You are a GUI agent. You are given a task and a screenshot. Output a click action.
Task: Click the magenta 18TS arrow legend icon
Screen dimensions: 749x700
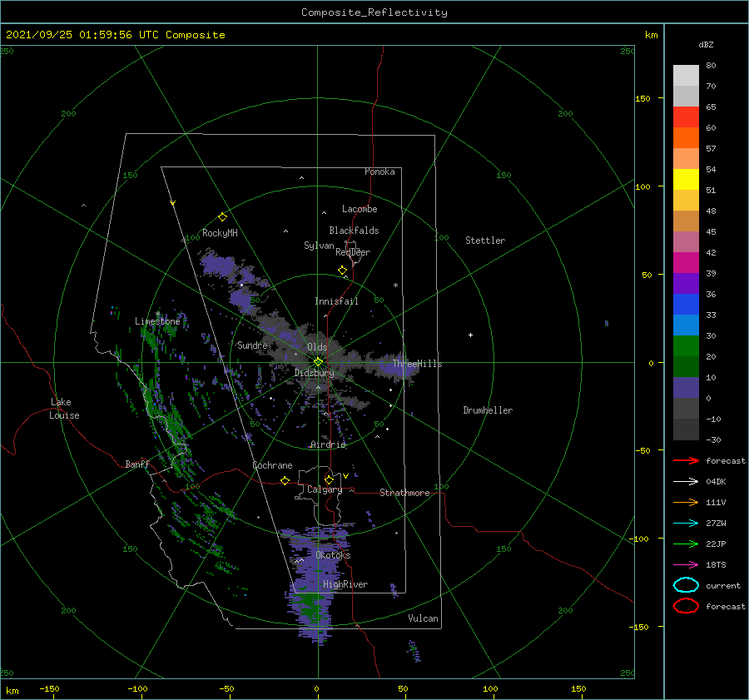(x=686, y=565)
